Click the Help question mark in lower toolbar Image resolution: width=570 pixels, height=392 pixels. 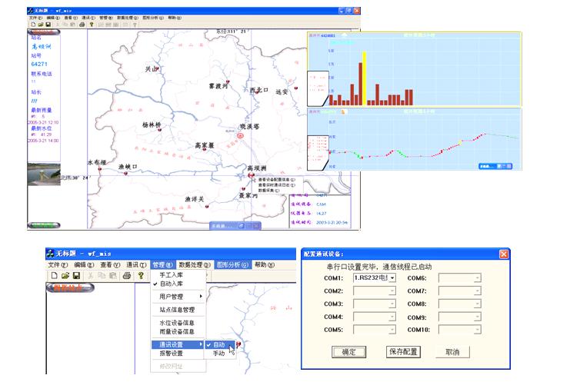coord(140,275)
